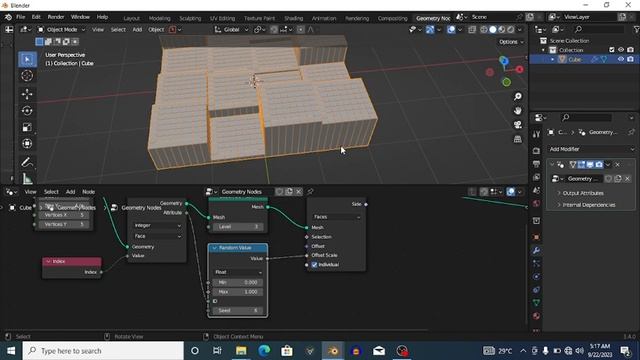The image size is (640, 360).
Task: Adjust the Subdivide Level field
Action: [x=238, y=226]
